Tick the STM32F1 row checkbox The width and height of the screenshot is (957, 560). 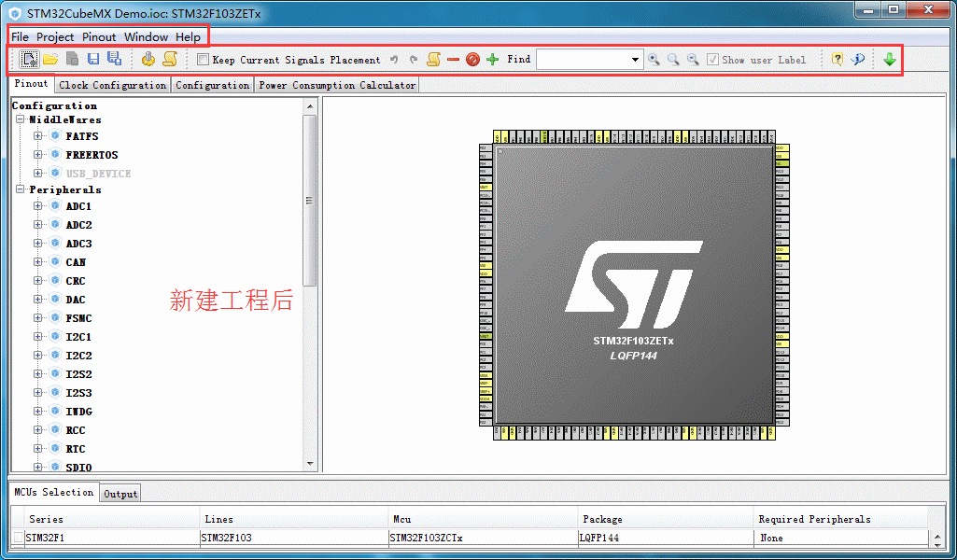click(19, 538)
